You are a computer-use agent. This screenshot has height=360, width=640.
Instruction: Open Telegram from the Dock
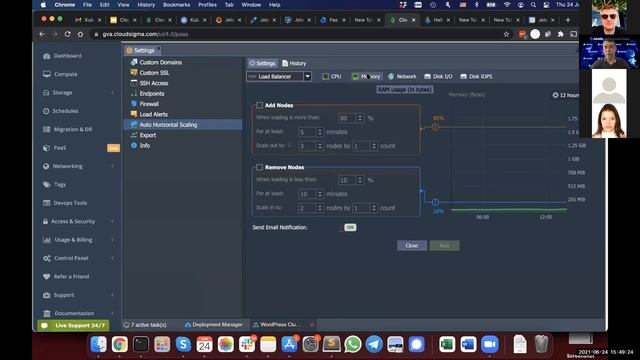[374, 344]
